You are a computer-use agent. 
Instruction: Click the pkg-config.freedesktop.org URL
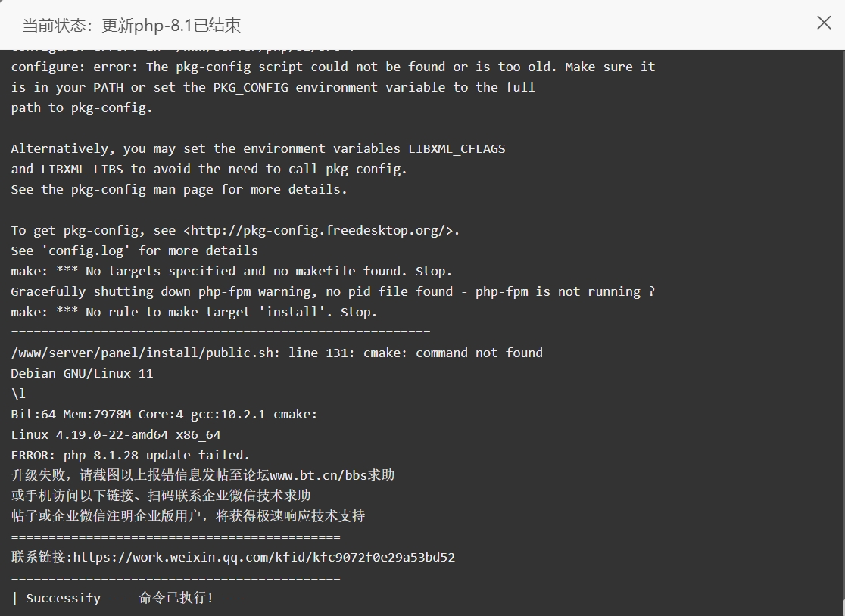pyautogui.click(x=322, y=231)
